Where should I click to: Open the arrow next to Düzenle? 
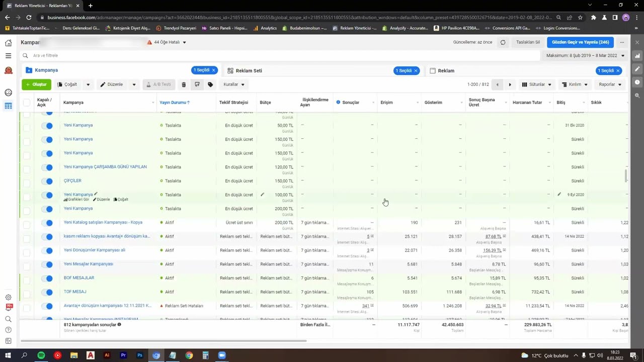tap(134, 84)
